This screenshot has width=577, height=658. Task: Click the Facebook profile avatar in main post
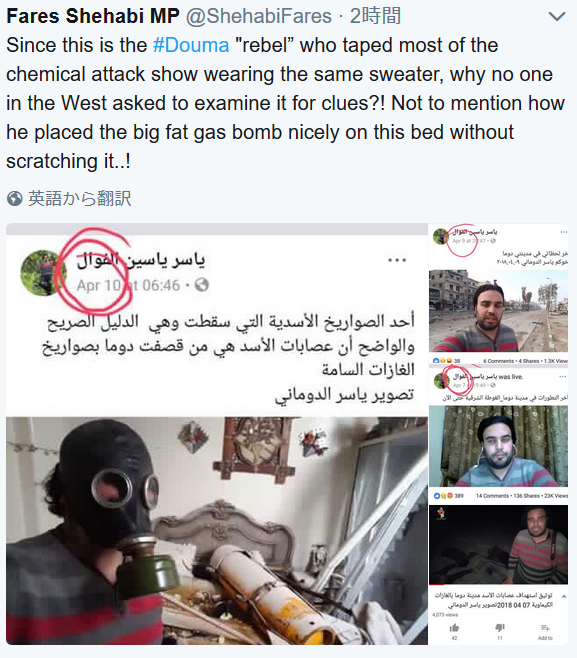click(42, 273)
